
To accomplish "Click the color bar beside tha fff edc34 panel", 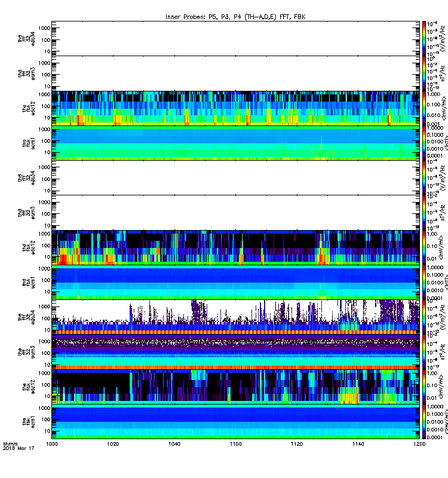I will [424, 38].
